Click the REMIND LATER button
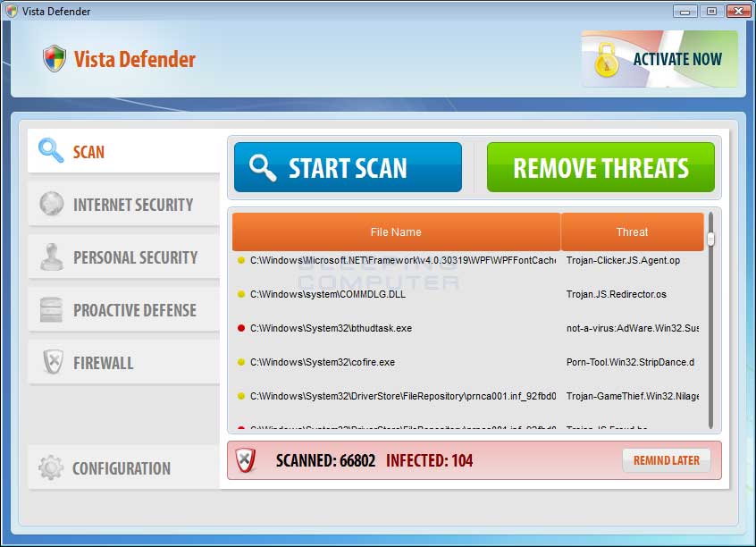This screenshot has width=756, height=547. (x=667, y=460)
